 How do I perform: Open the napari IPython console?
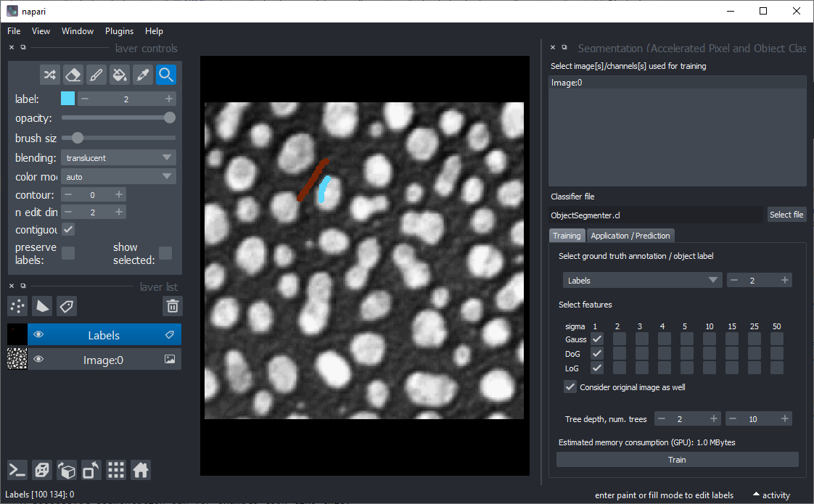pyautogui.click(x=17, y=470)
